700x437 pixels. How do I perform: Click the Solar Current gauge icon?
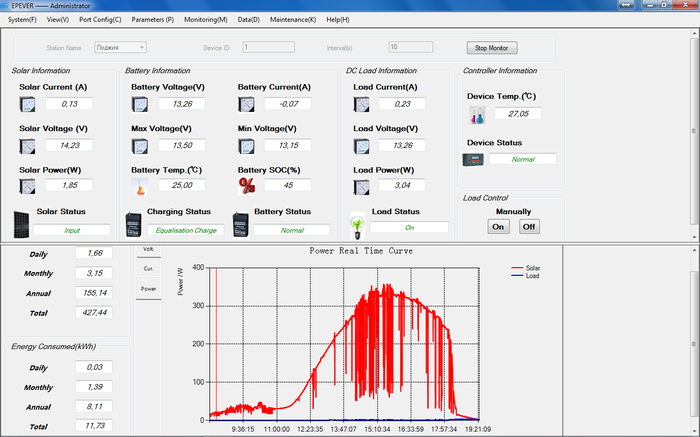click(x=28, y=104)
